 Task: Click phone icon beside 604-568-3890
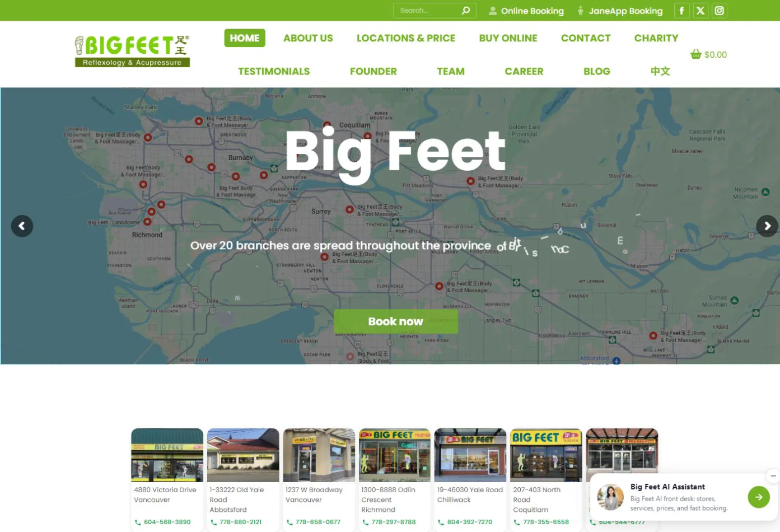click(x=138, y=522)
